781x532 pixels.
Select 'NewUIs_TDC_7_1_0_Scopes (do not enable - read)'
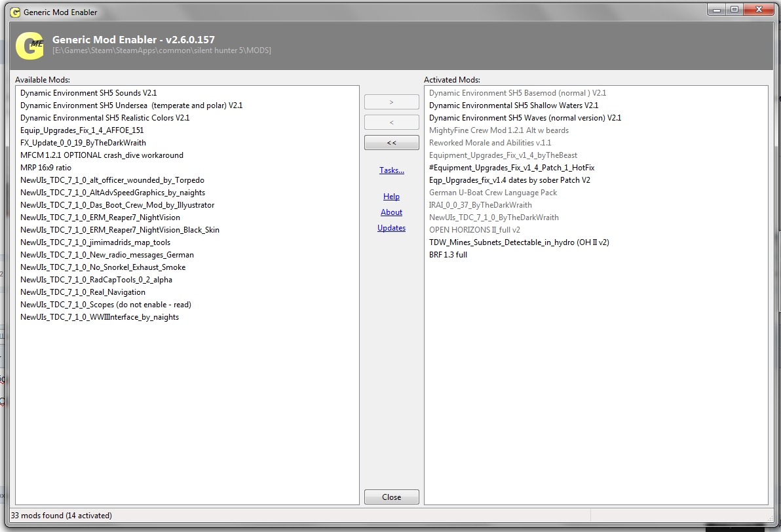click(x=105, y=305)
